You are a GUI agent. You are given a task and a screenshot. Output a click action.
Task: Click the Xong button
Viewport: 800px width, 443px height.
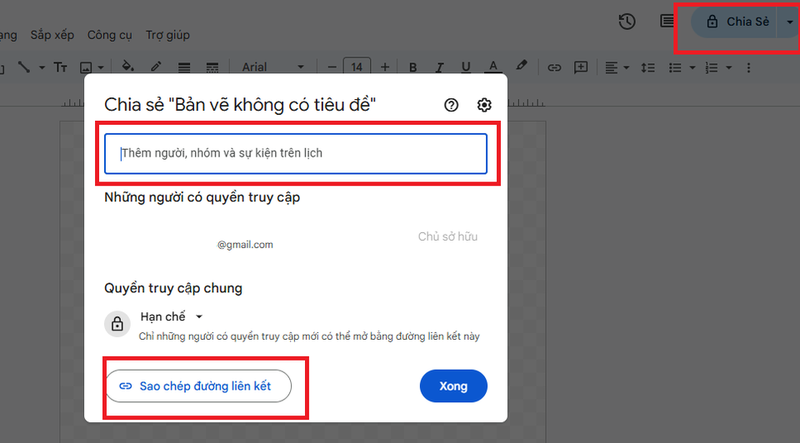click(x=454, y=386)
